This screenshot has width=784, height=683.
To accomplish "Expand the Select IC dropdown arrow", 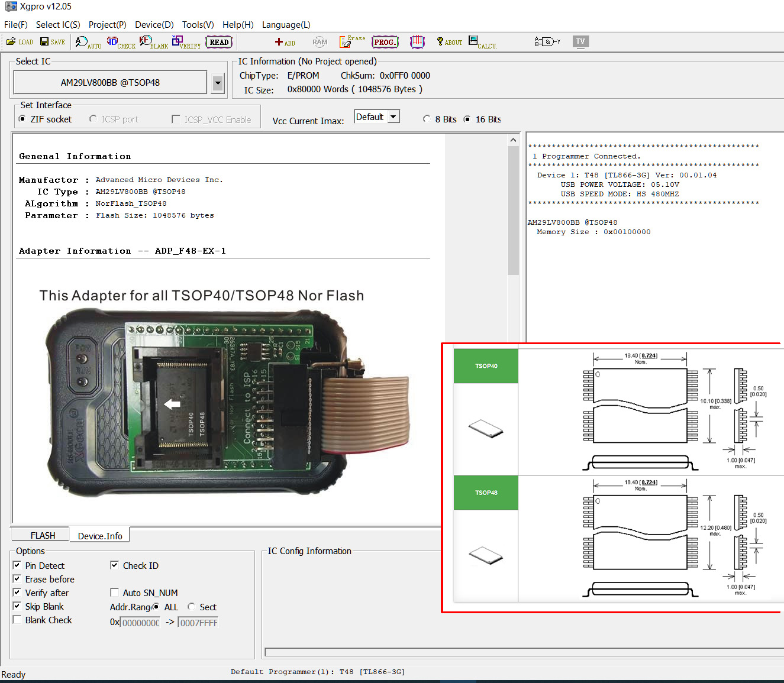I will [218, 83].
